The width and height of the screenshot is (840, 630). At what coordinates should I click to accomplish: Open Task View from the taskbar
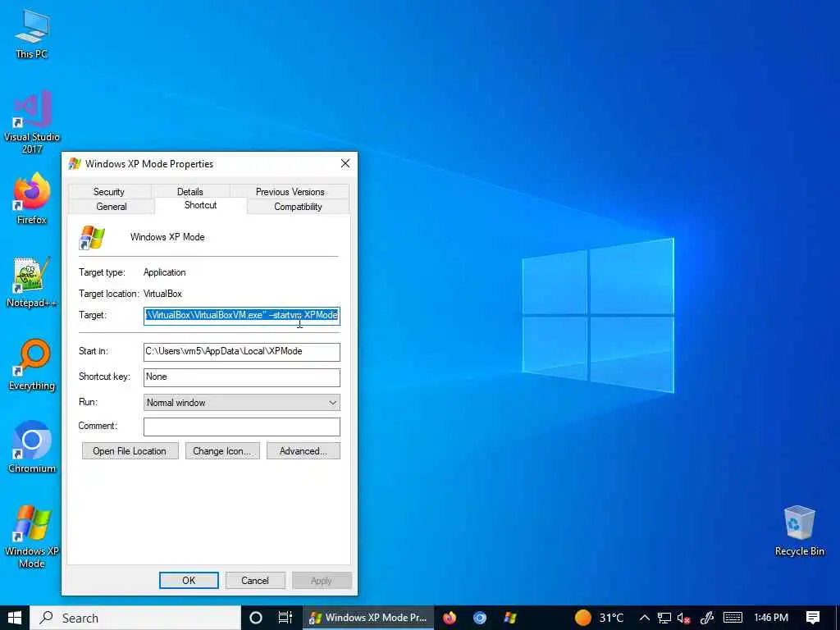click(x=285, y=618)
